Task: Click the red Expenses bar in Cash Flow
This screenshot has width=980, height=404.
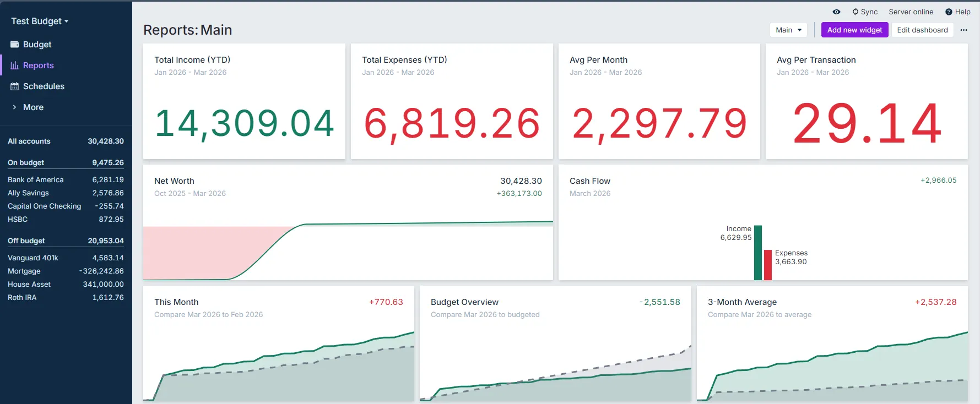Action: click(x=768, y=265)
